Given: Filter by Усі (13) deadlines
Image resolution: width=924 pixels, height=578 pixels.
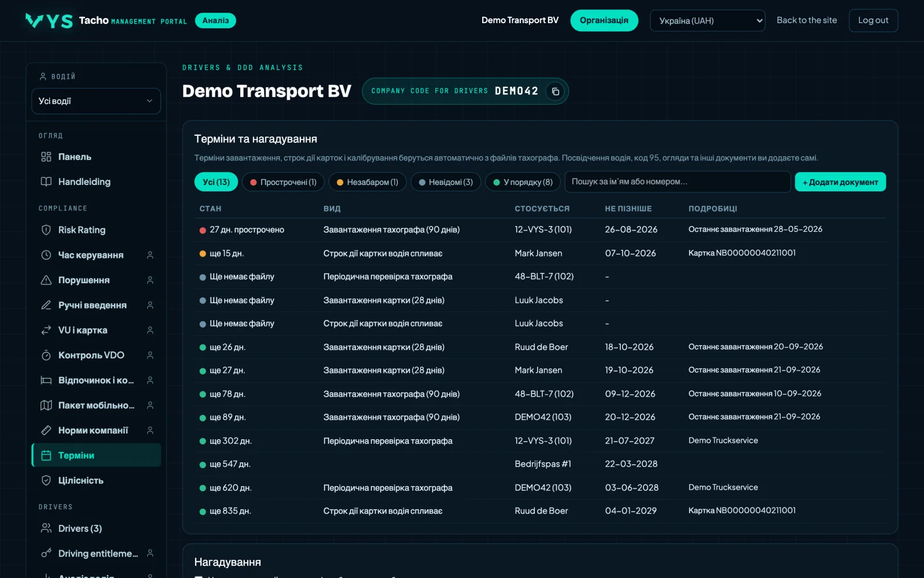Looking at the screenshot, I should (216, 182).
